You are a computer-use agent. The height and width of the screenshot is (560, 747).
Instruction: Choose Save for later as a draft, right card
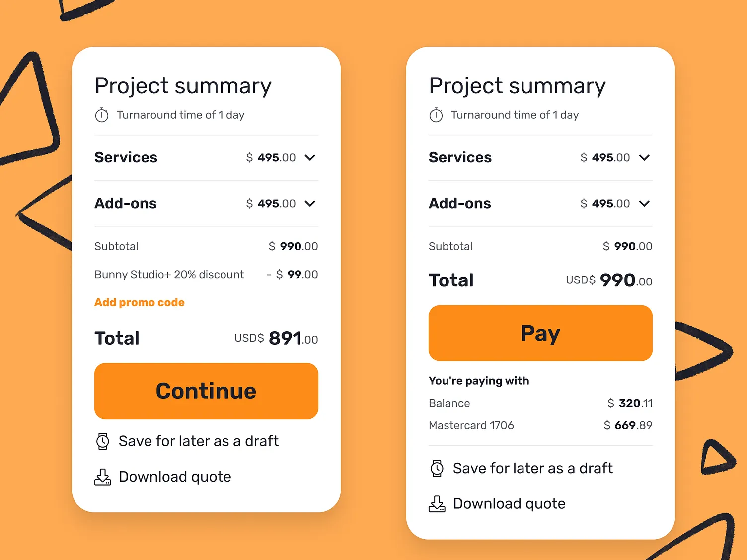[533, 468]
